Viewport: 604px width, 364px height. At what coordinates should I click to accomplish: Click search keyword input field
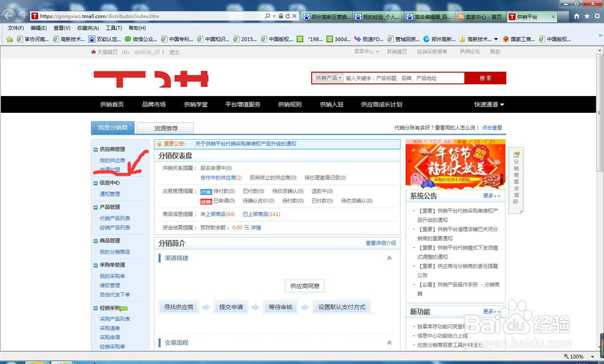click(x=404, y=78)
